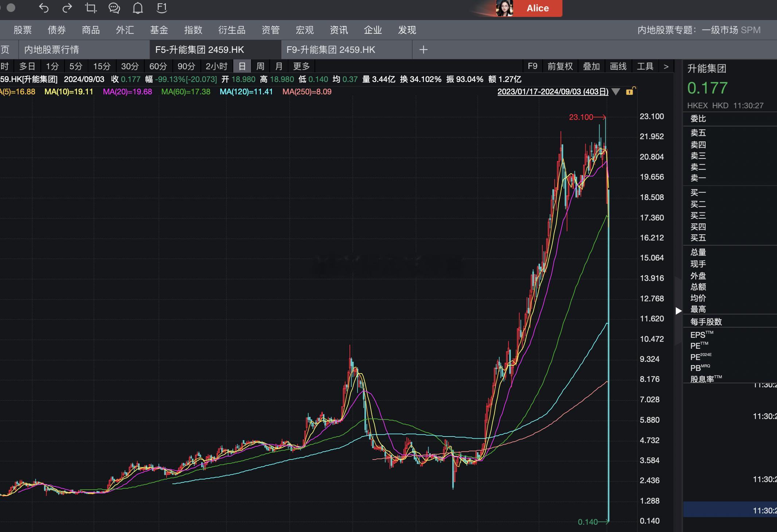This screenshot has width=777, height=532.
Task: Switch to 多日 multi-day view
Action: (x=27, y=66)
